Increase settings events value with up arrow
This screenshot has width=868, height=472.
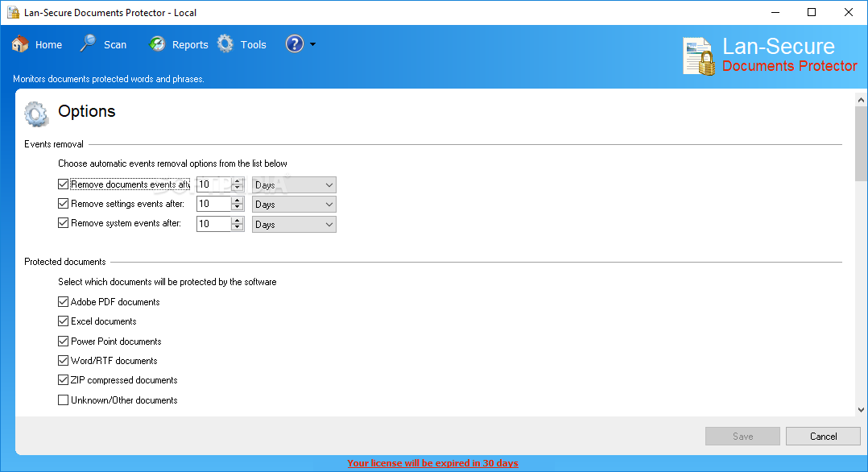click(x=238, y=201)
